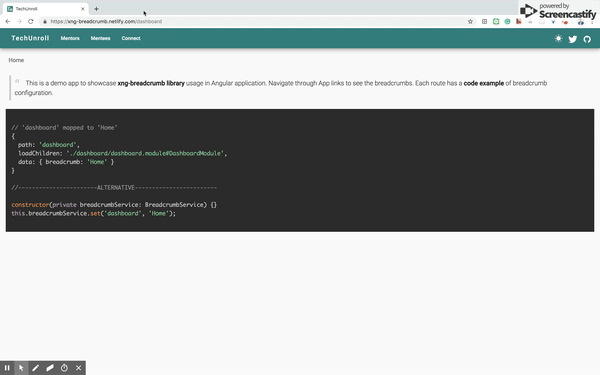Open the Mentors nav item
Viewport: 600px width, 375px height.
click(x=70, y=38)
